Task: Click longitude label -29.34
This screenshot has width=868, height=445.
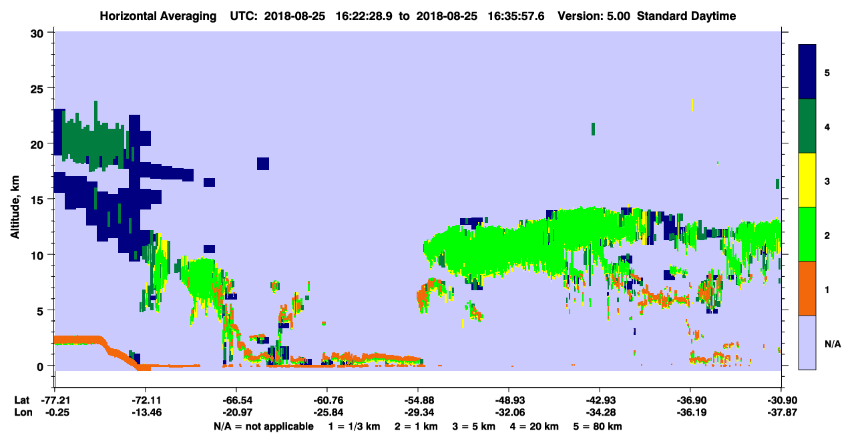Action: (418, 412)
